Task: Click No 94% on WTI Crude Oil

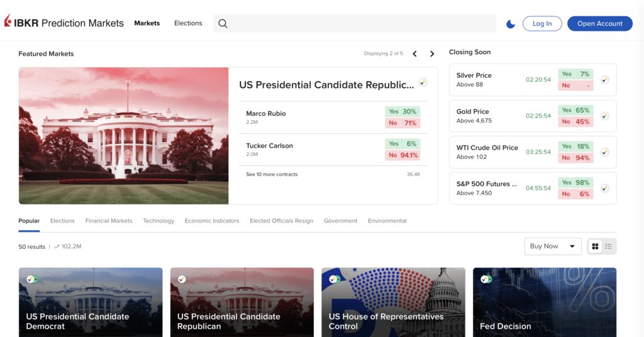Action: pyautogui.click(x=575, y=158)
